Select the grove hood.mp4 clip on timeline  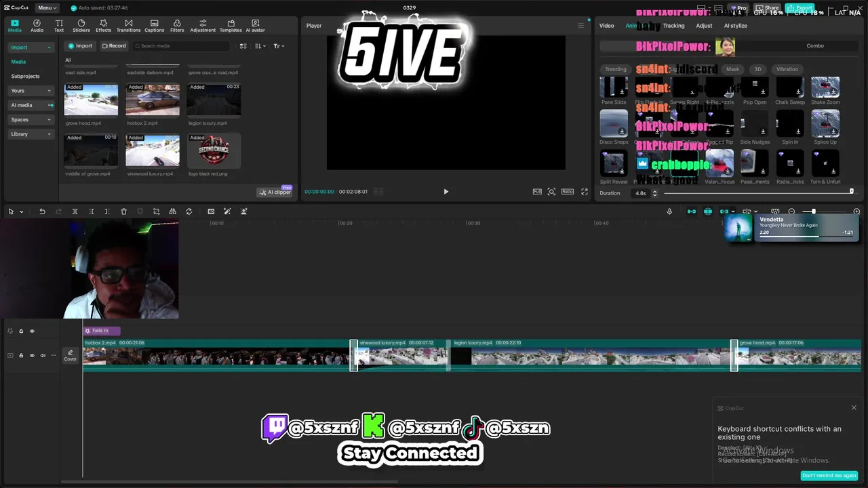coord(799,355)
